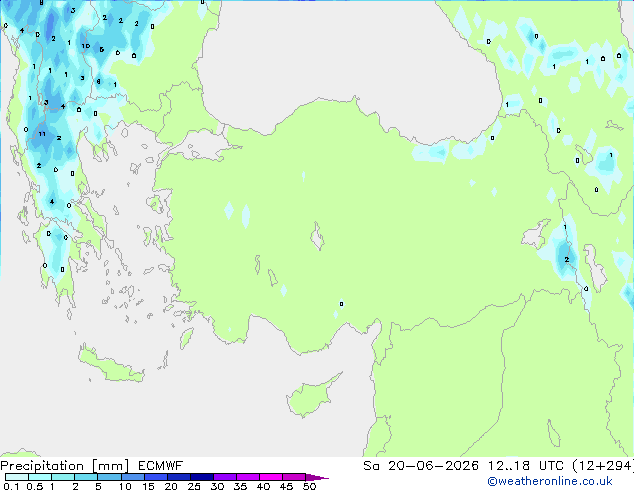634x490 pixels.
Task: Click the '20' legend scale value
Action: pyautogui.click(x=171, y=486)
